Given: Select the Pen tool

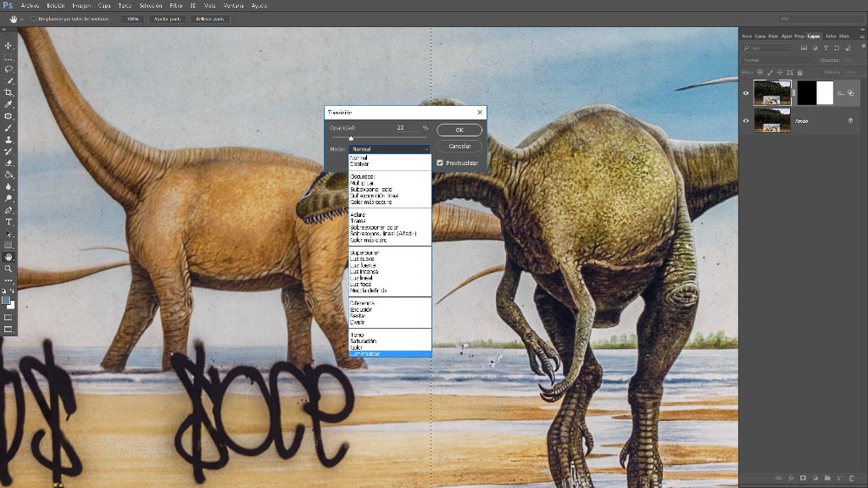Looking at the screenshot, I should [8, 210].
